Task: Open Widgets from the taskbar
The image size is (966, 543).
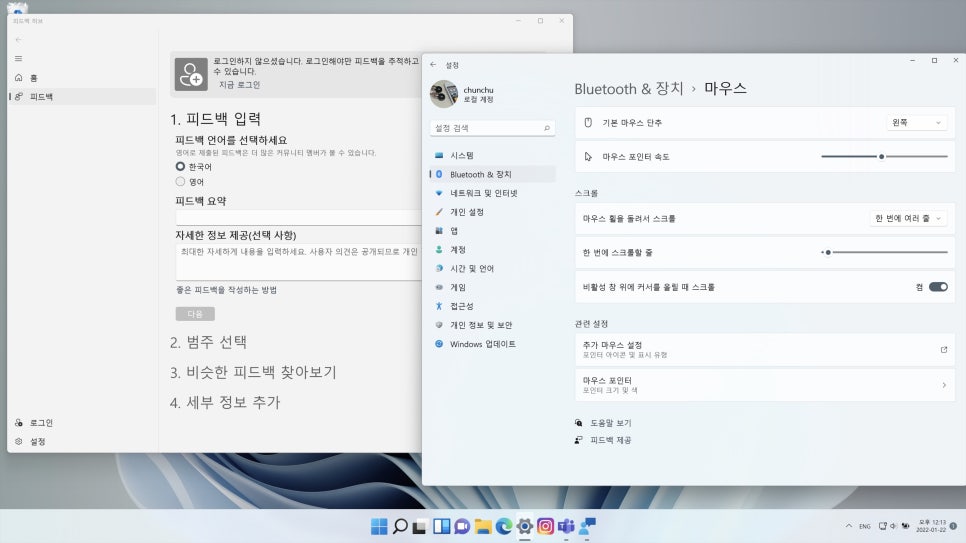Action: click(x=442, y=526)
